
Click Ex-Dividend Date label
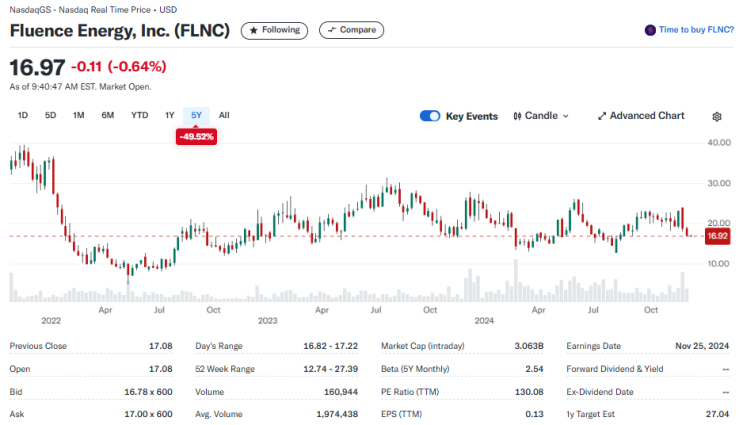tap(600, 392)
